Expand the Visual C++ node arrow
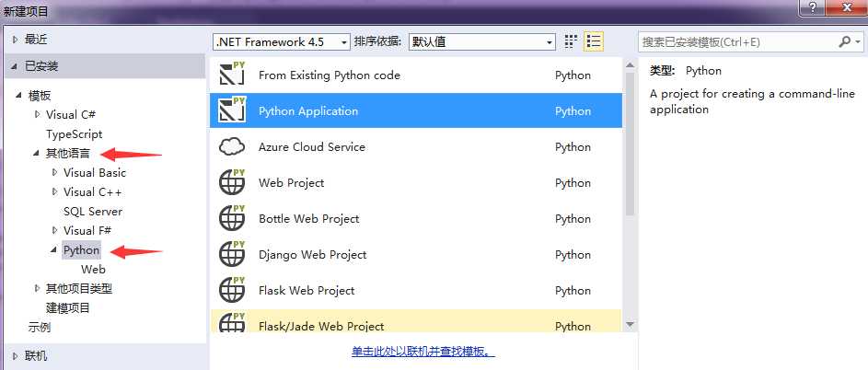The height and width of the screenshot is (370, 868). click(x=54, y=191)
